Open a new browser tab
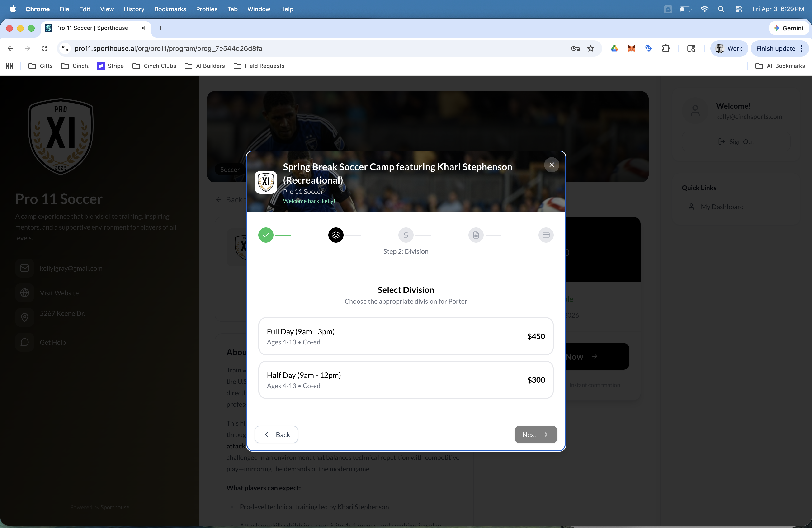 pyautogui.click(x=160, y=28)
